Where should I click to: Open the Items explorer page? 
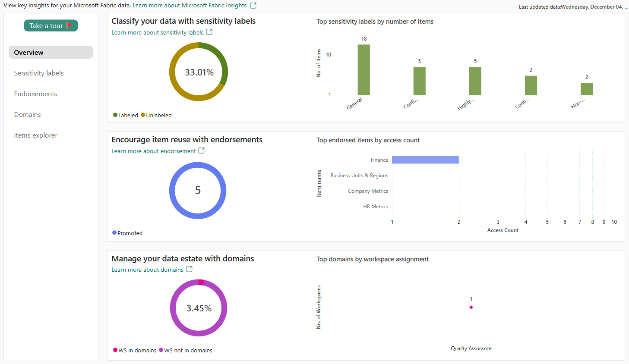(x=35, y=135)
